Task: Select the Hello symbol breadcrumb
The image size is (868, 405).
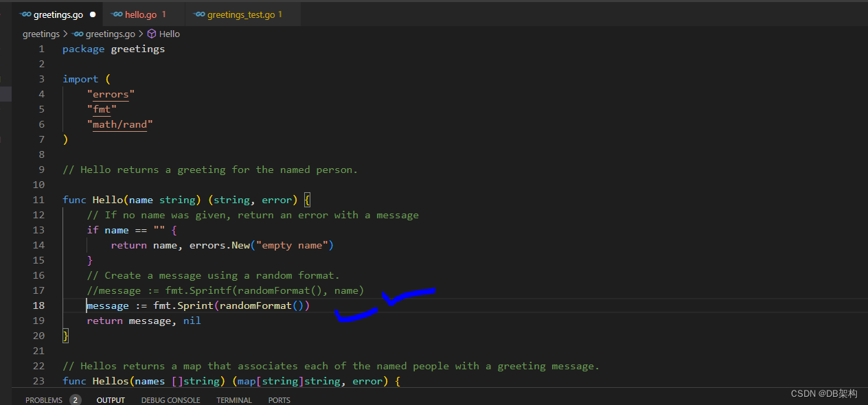Action: point(170,34)
